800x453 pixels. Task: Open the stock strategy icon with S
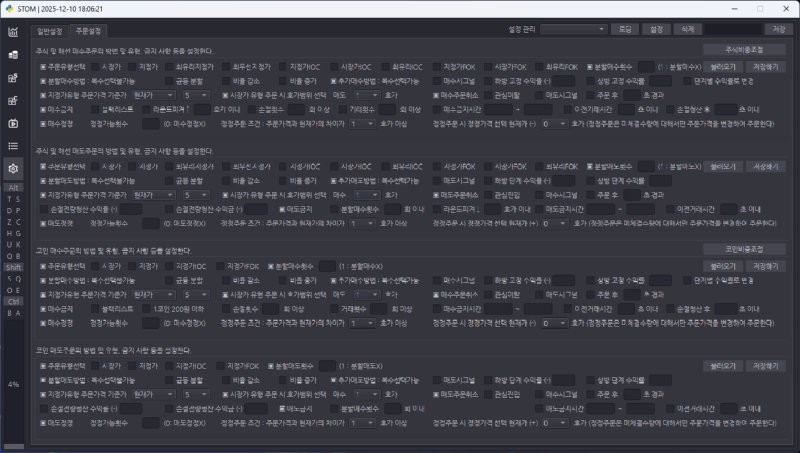(x=13, y=78)
